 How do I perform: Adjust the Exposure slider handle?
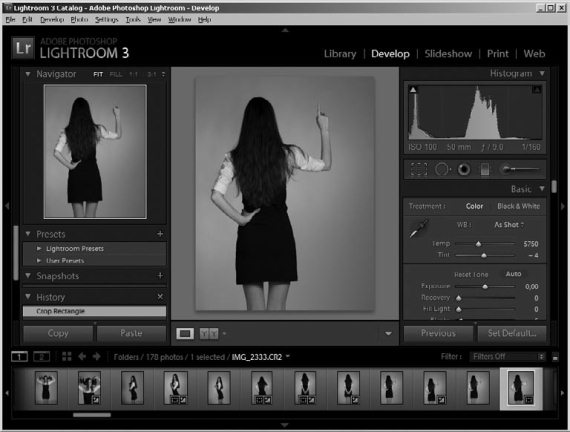485,287
